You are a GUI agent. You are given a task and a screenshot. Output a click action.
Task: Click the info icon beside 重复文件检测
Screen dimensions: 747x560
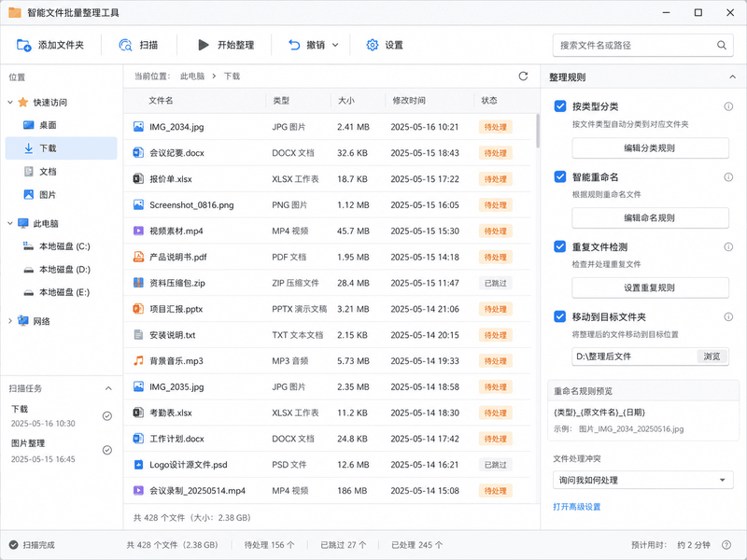coord(728,246)
